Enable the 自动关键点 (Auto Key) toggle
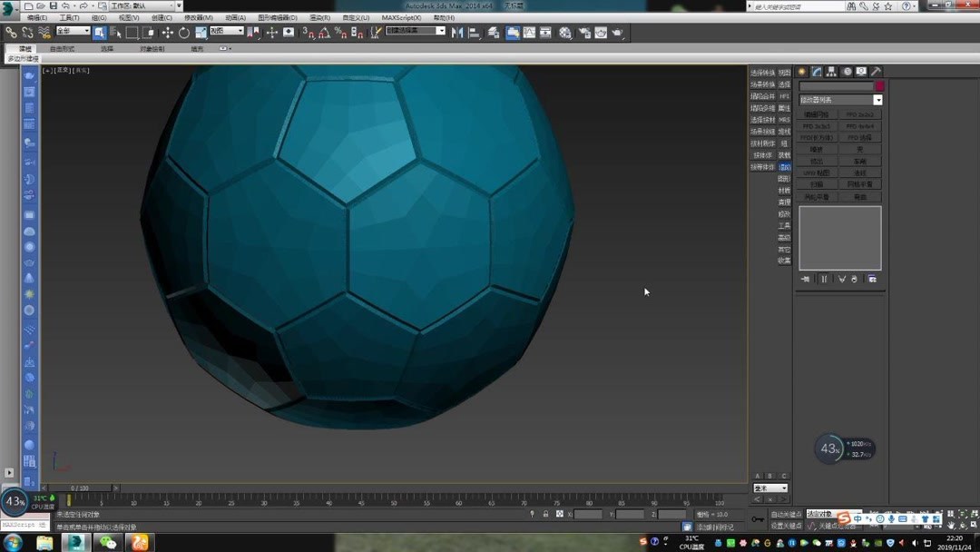Image resolution: width=980 pixels, height=552 pixels. (x=787, y=514)
